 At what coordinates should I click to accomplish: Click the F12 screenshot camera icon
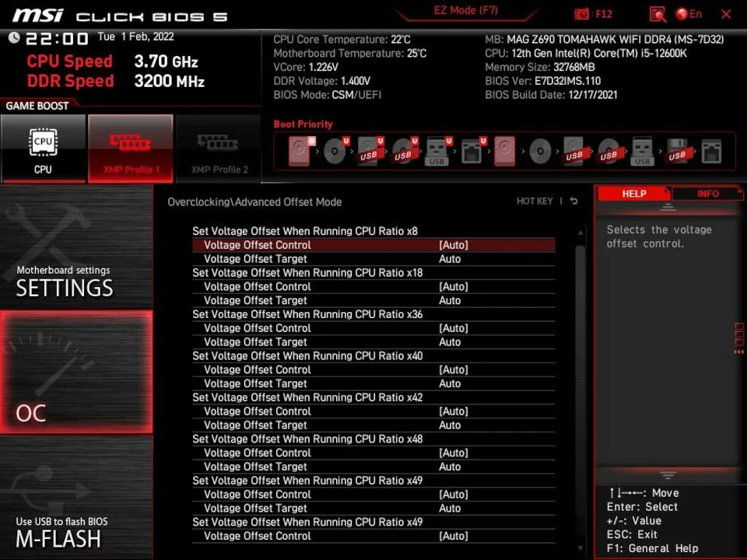pyautogui.click(x=582, y=14)
